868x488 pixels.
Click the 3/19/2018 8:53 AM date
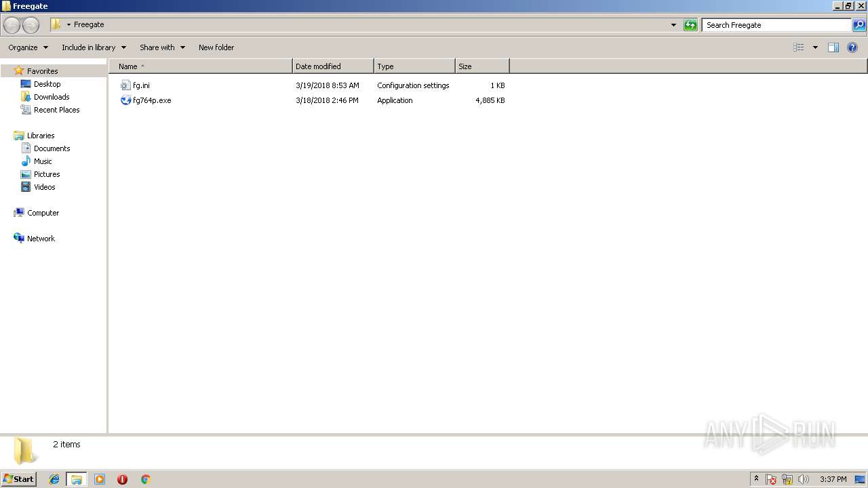[328, 85]
